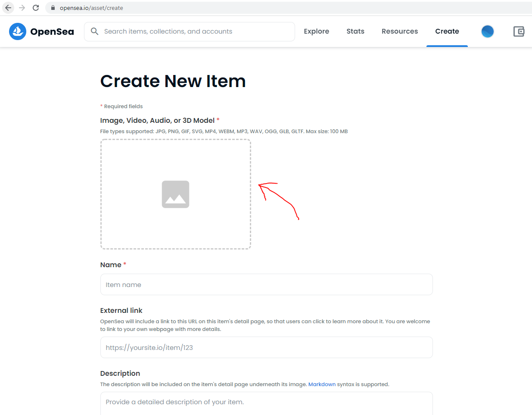Open the Stats menu

(355, 31)
